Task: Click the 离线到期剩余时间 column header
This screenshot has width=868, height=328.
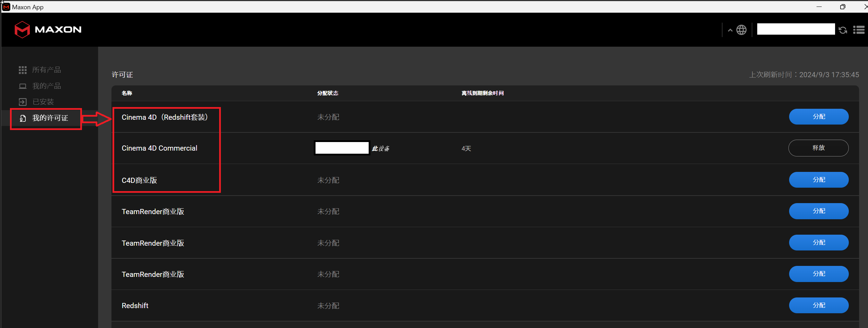Action: pyautogui.click(x=483, y=93)
